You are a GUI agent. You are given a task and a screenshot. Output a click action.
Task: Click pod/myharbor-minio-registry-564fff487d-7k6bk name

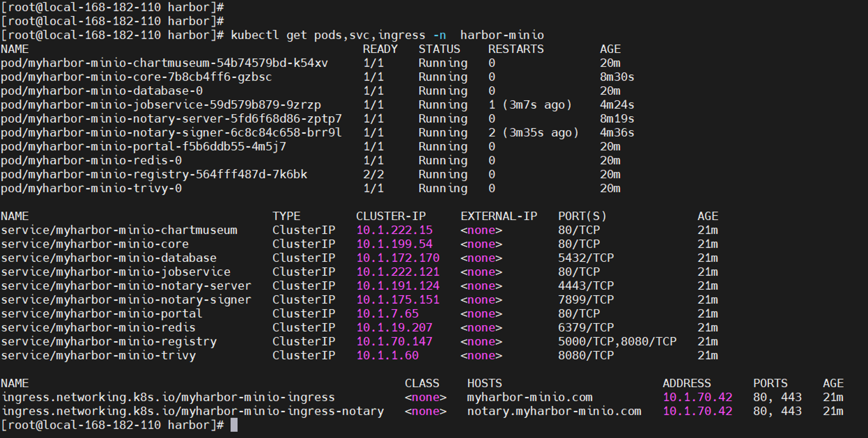(154, 174)
